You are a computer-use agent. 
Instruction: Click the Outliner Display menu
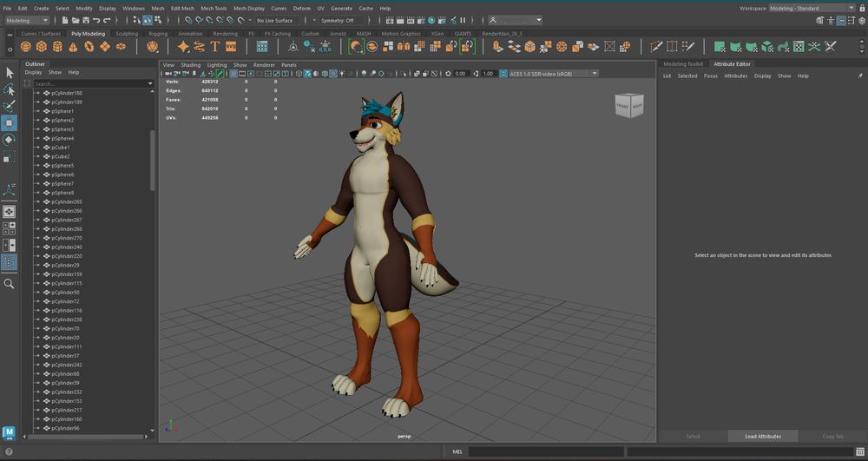coord(33,73)
